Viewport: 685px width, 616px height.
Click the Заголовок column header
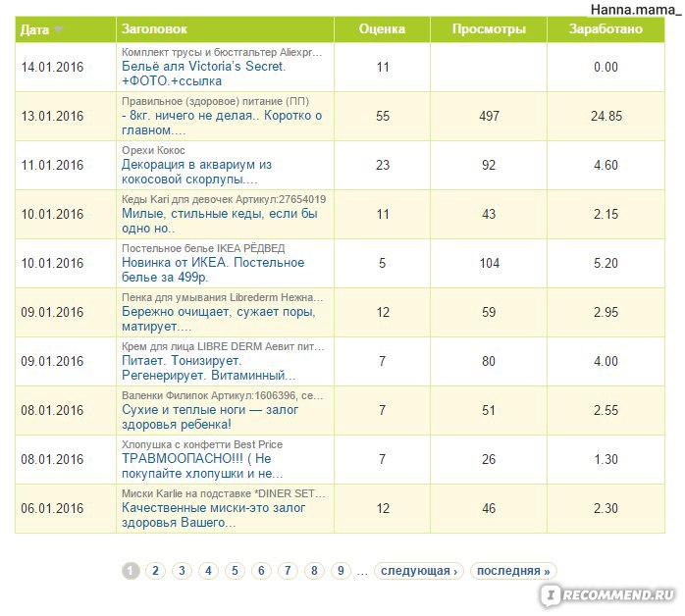click(x=154, y=28)
